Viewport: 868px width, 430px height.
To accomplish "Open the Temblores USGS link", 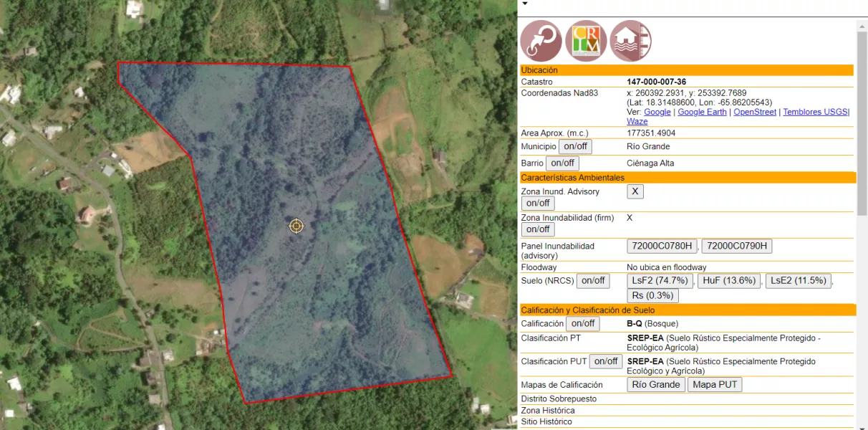I will pyautogui.click(x=815, y=112).
